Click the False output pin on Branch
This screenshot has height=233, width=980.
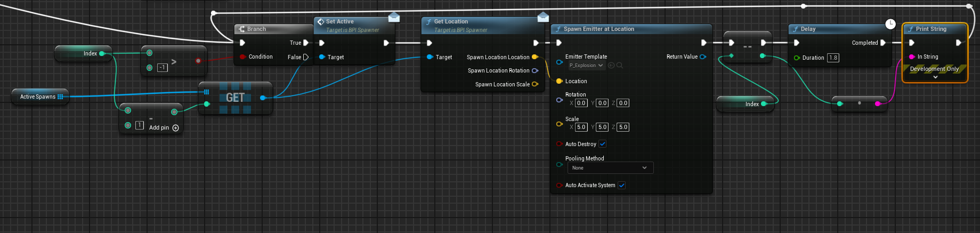(305, 57)
